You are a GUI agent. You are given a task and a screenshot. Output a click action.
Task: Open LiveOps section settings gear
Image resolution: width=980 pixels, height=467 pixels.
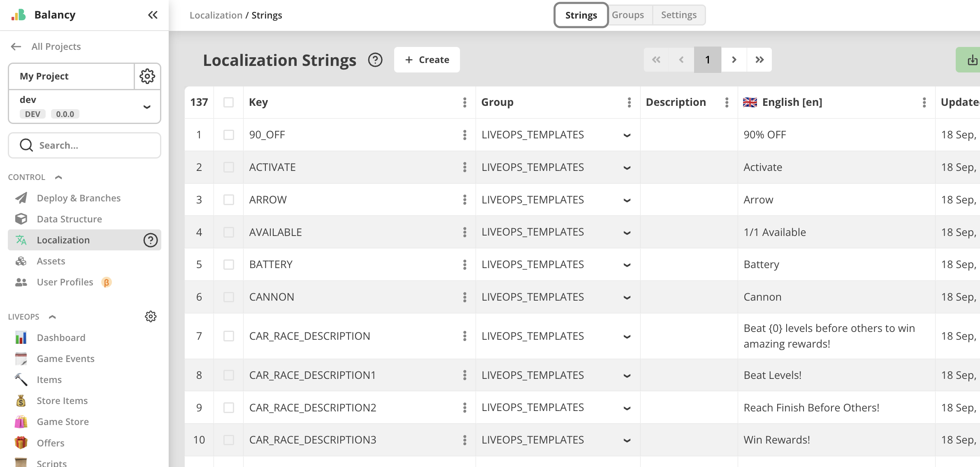(151, 317)
